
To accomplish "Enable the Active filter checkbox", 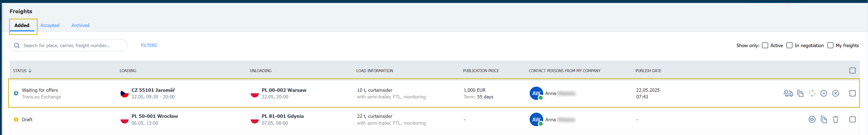I will [765, 45].
